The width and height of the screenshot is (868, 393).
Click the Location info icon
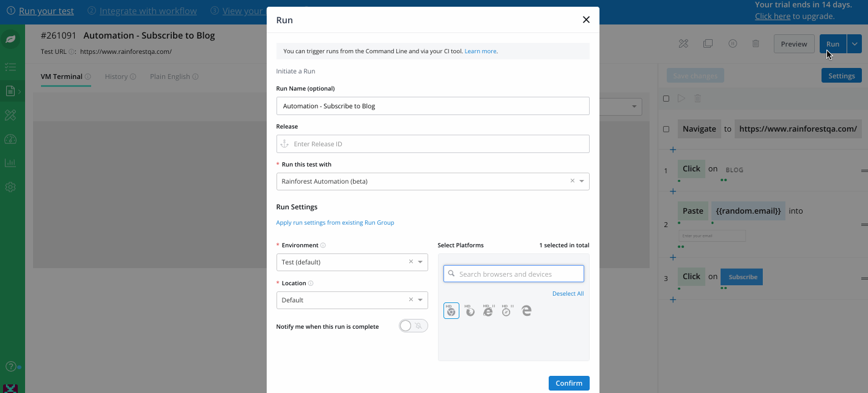click(x=311, y=283)
